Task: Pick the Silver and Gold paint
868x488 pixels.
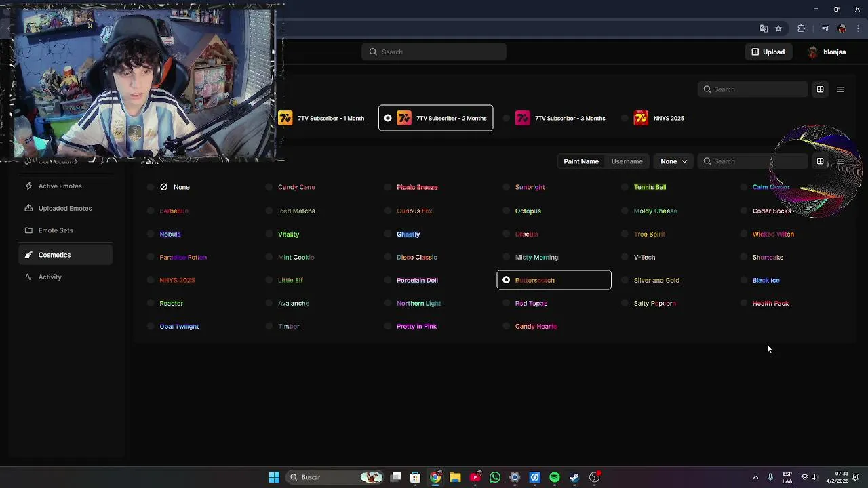Action: click(x=656, y=280)
